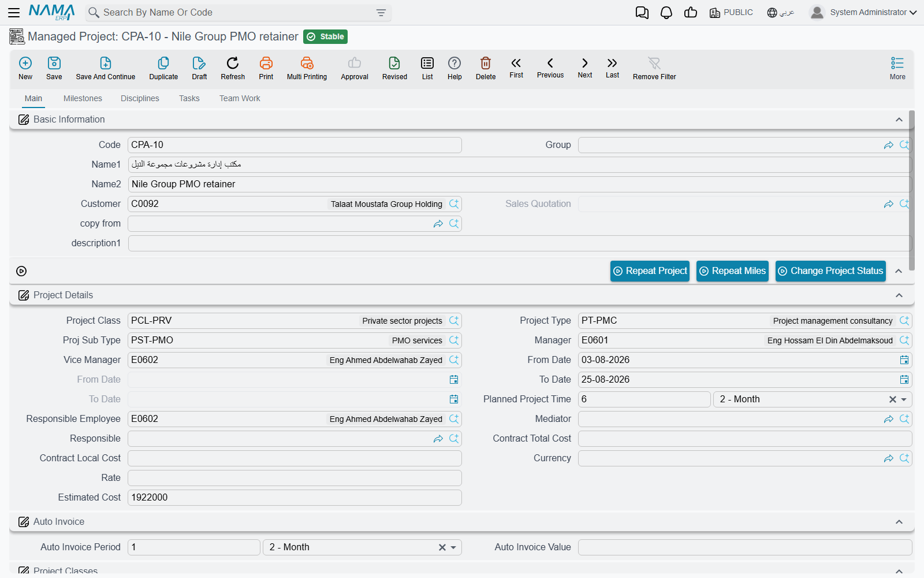Switch to Tasks tab
Viewport: 924px width, 578px height.
189,98
